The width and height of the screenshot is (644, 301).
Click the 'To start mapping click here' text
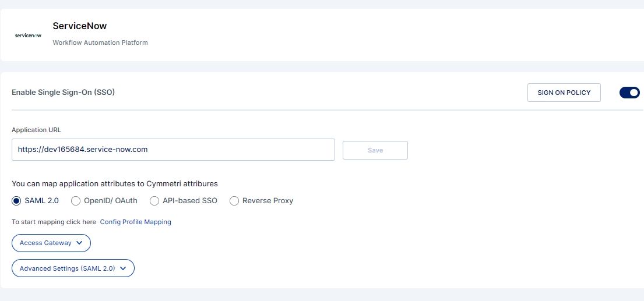[54, 222]
